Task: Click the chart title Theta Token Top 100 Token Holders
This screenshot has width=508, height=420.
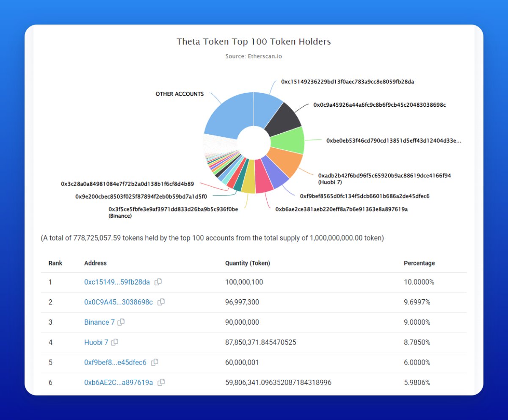Action: coord(254,41)
